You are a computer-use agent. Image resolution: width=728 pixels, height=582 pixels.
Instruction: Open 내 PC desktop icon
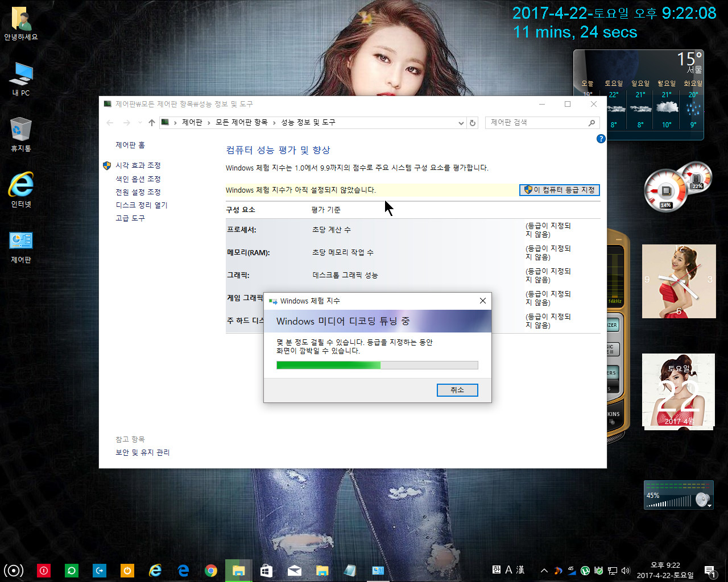click(x=21, y=80)
